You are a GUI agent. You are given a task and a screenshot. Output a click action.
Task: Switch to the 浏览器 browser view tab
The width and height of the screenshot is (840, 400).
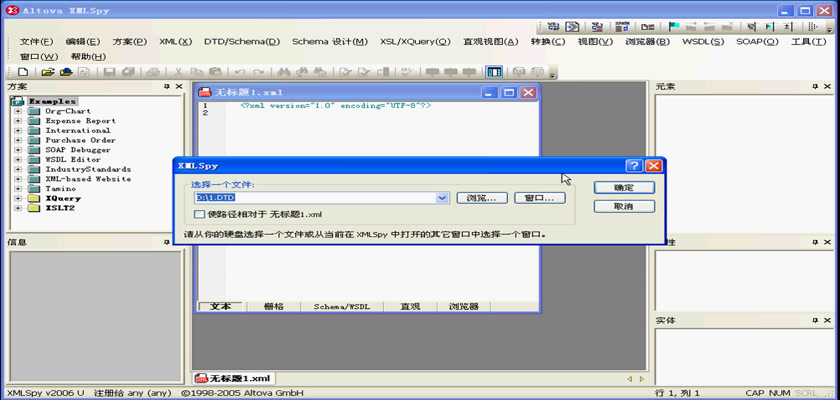(x=463, y=307)
